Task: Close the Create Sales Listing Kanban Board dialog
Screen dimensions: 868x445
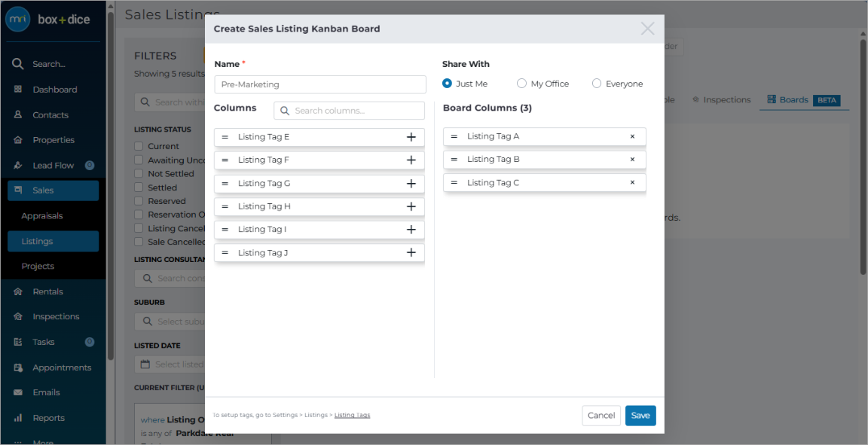Action: click(x=647, y=29)
